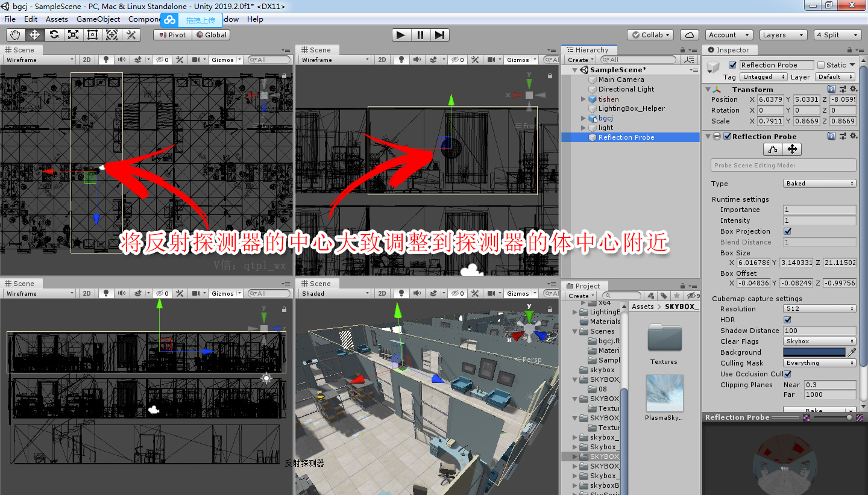This screenshot has height=495, width=868.
Task: Toggle the HDR checkbox
Action: pos(787,320)
